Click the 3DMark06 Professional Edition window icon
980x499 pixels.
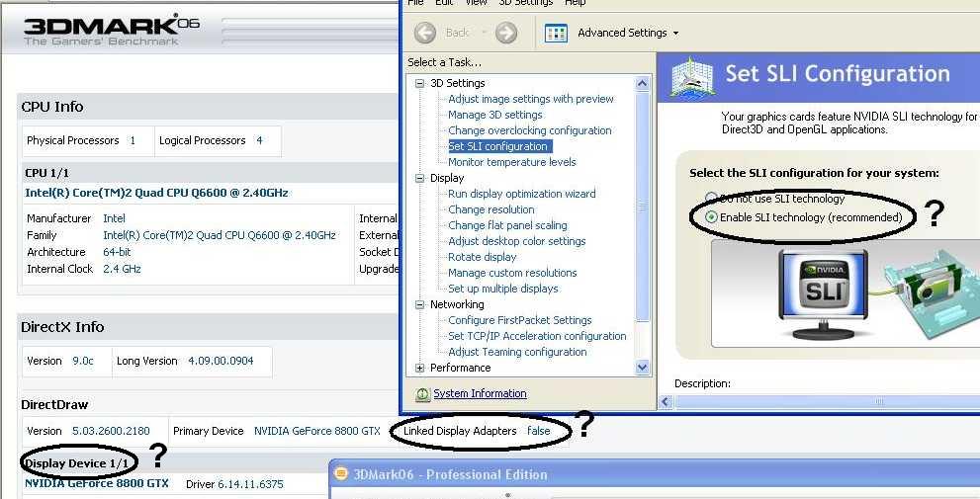tap(342, 474)
